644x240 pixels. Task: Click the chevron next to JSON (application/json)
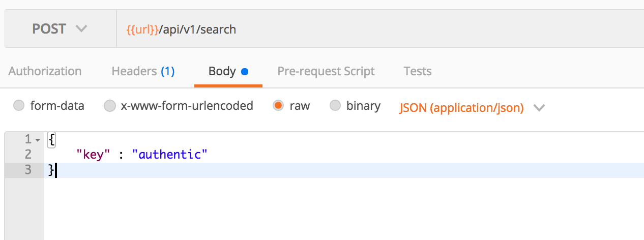539,108
